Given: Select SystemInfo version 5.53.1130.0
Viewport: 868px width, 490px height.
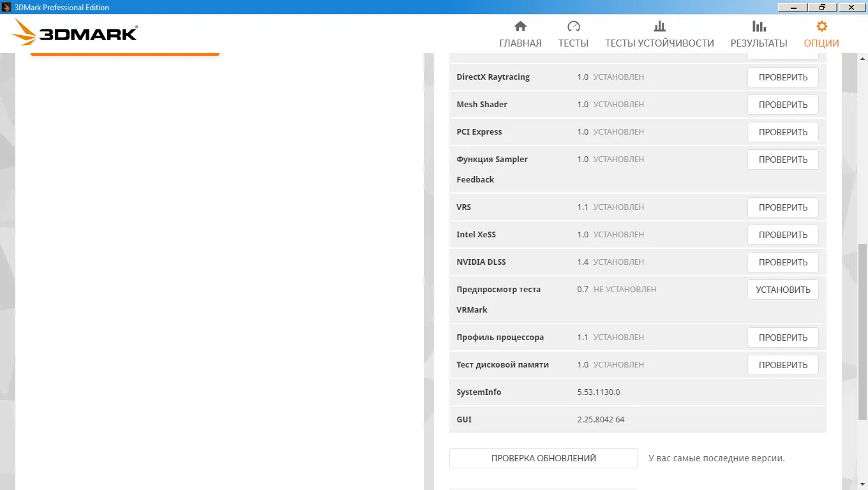Looking at the screenshot, I should 599,392.
